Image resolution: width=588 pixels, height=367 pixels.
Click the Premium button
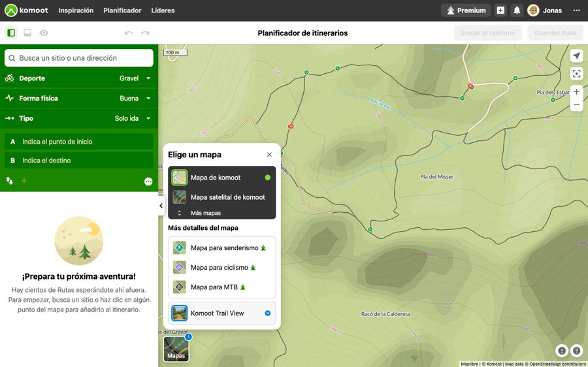coord(466,10)
